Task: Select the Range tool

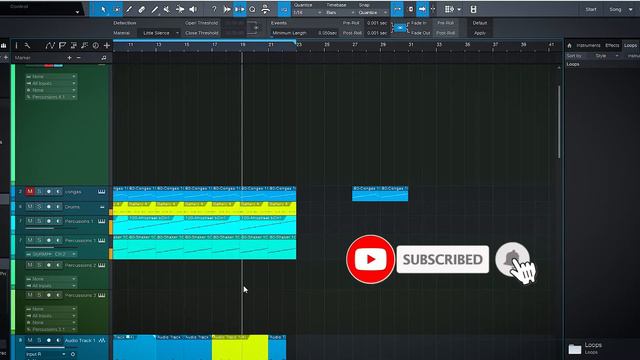Action: click(116, 9)
